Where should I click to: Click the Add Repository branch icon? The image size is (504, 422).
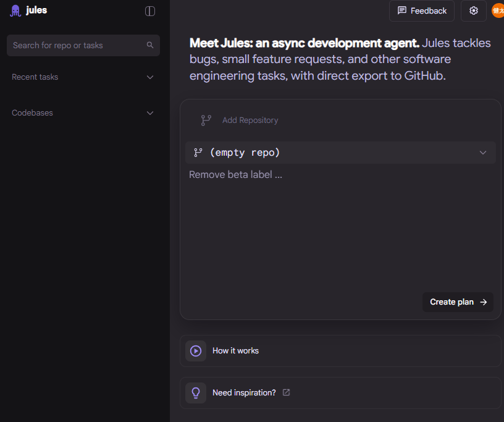206,120
